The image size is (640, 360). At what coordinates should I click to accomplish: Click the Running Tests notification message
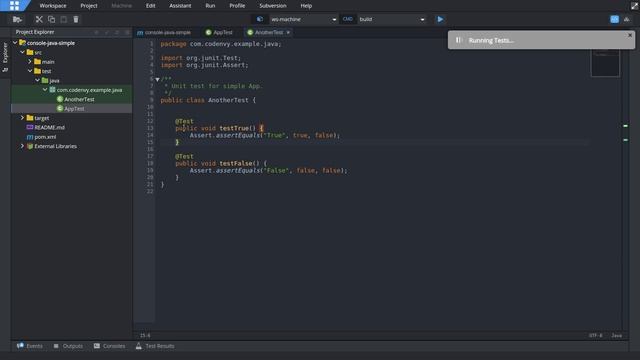[x=491, y=40]
